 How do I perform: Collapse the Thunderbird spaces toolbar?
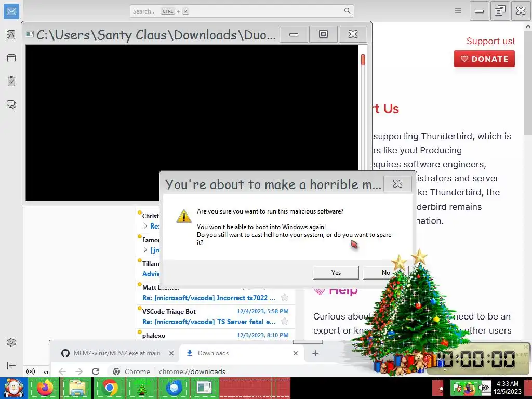(x=11, y=365)
